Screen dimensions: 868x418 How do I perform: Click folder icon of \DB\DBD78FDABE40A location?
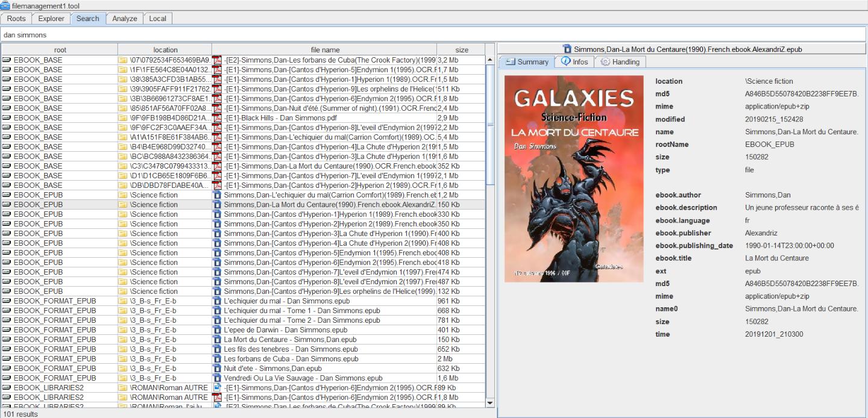(123, 185)
